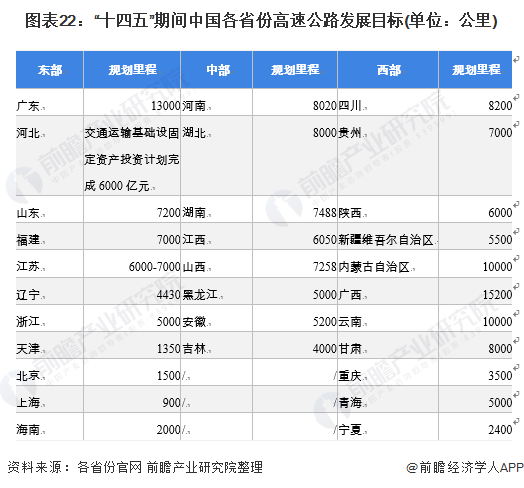Click the 5000 value beside 黑龙江
The height and width of the screenshot is (488, 524).
pos(324,295)
